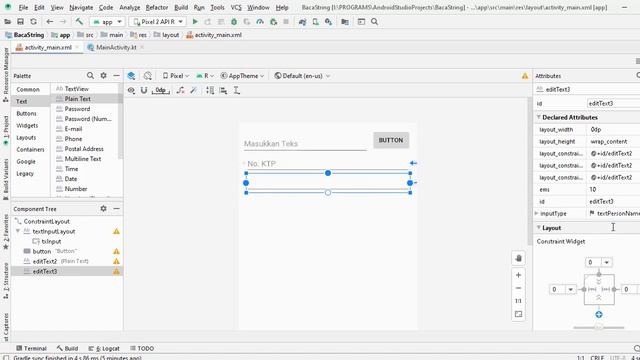640x360 pixels.
Task: Collapse the Layout section
Action: pyautogui.click(x=539, y=227)
